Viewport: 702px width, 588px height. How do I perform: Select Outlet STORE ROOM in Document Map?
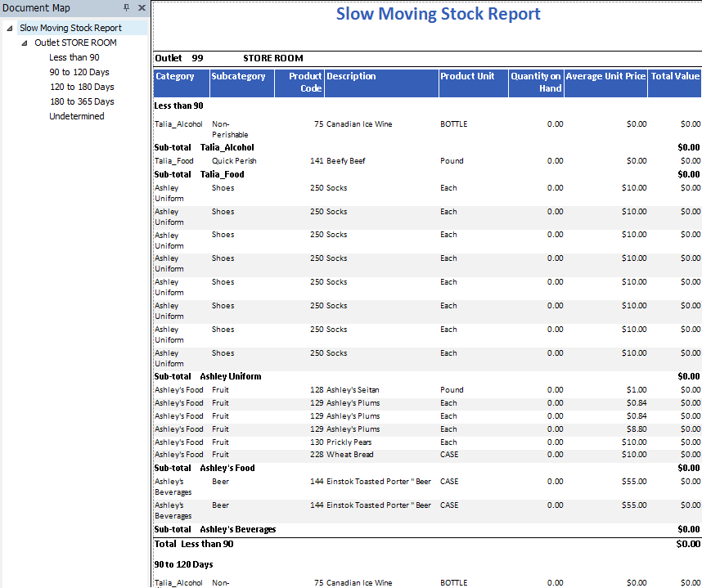75,43
